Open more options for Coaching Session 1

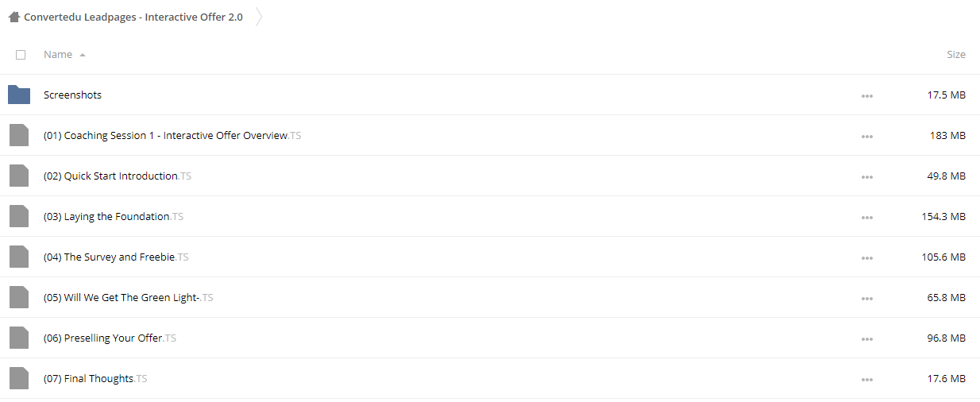click(x=866, y=136)
